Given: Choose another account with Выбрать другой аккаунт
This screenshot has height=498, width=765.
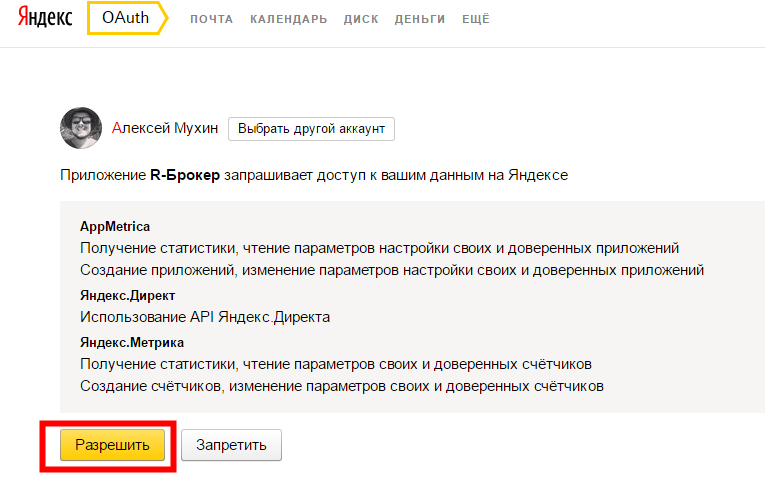Looking at the screenshot, I should [311, 129].
